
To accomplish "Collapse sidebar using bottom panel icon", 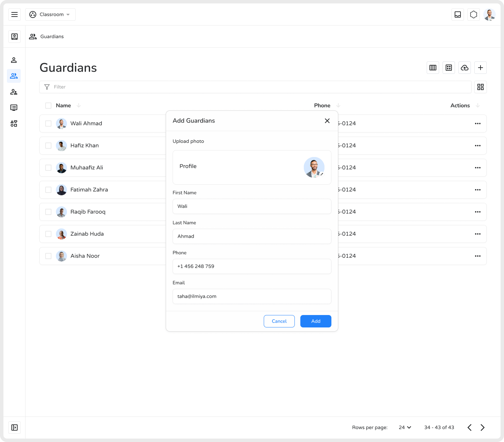I will [x=14, y=428].
